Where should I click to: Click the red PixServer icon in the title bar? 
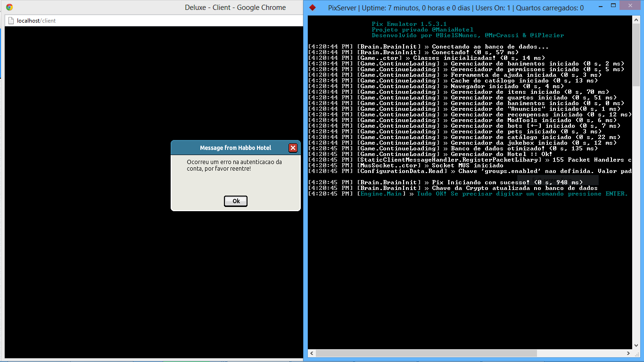[x=312, y=8]
